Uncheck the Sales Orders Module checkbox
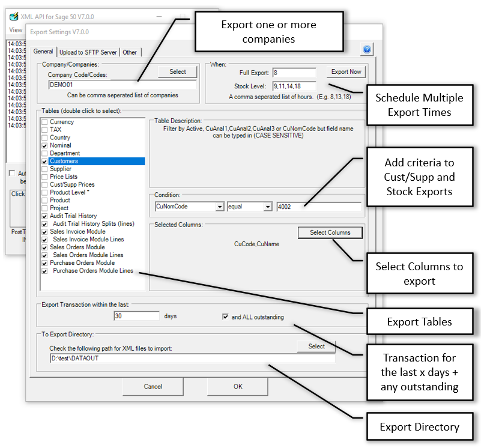 coord(44,247)
